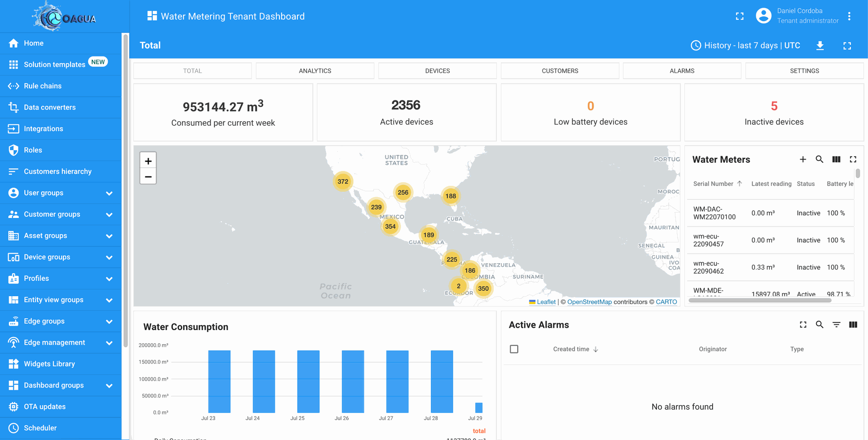This screenshot has width=868, height=440.
Task: Click the download/export dashboard icon
Action: pos(820,46)
